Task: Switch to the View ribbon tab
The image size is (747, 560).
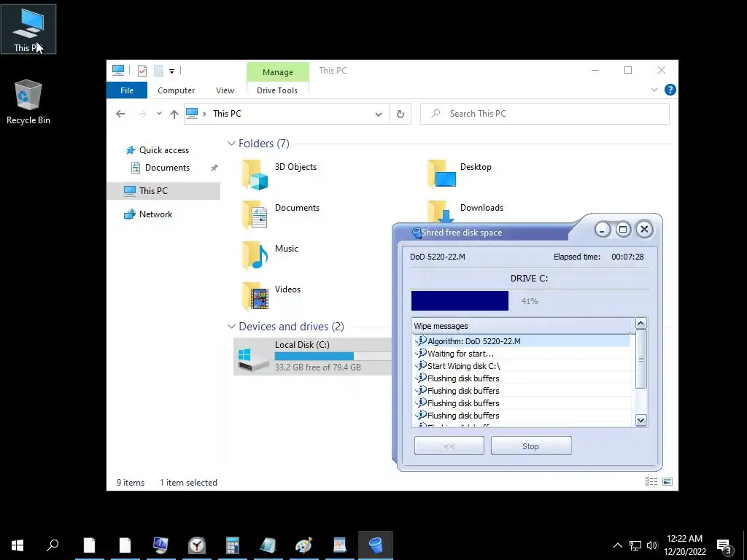Action: click(x=225, y=90)
